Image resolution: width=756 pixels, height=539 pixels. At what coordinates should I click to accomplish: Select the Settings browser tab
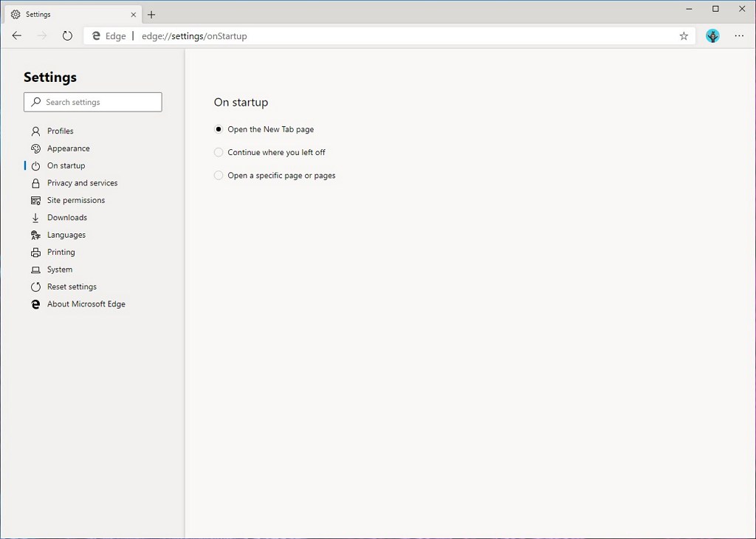click(74, 15)
